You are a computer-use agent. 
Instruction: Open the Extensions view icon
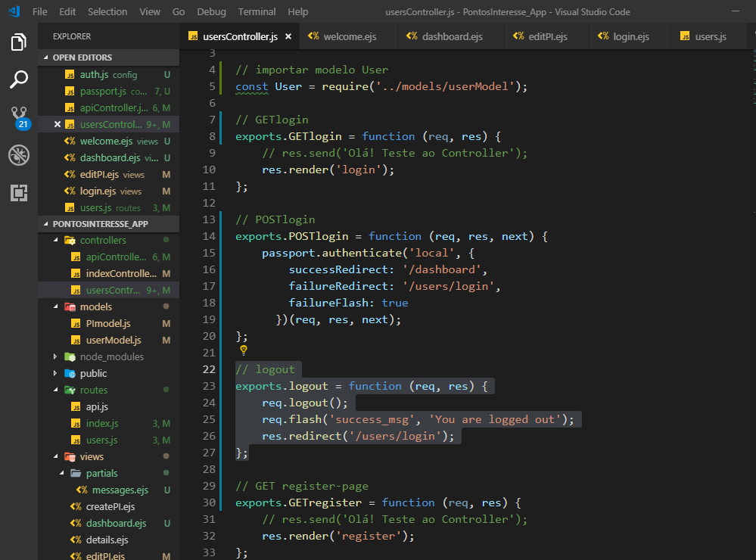coord(19,193)
